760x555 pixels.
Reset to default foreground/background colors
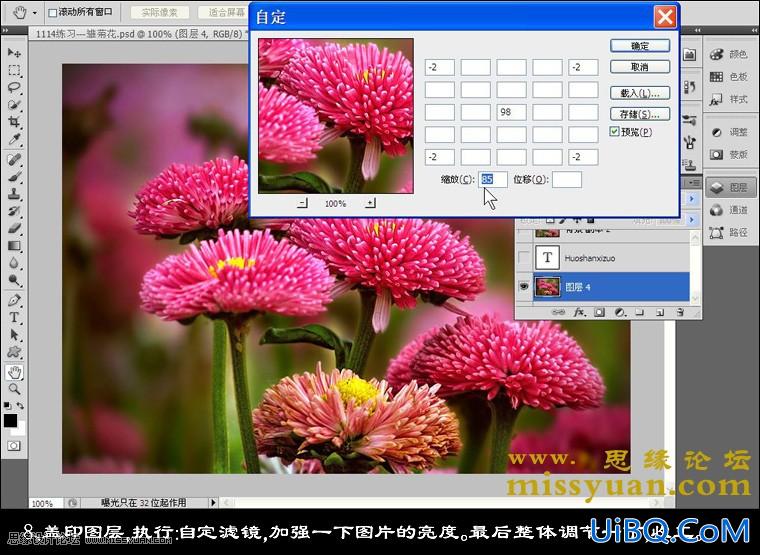pos(8,405)
